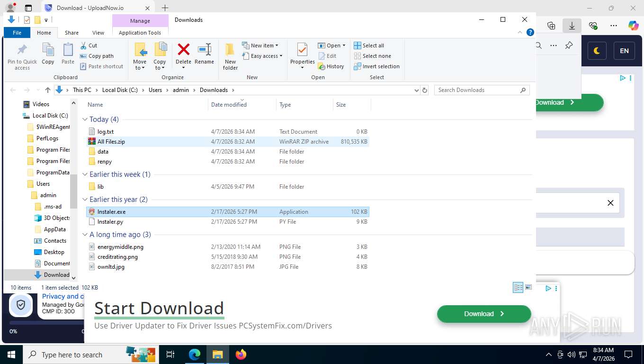Collapse A long time ago group
This screenshot has width=644, height=364.
[85, 235]
